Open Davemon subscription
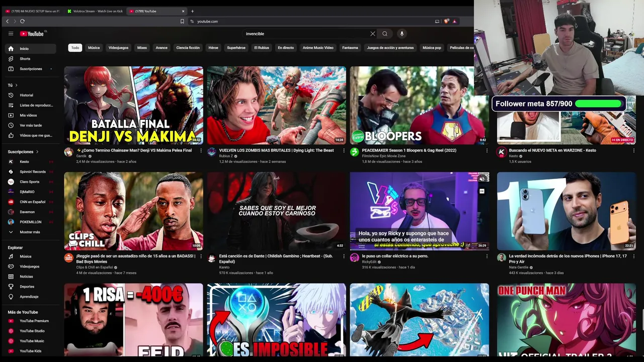The width and height of the screenshot is (644, 362). click(30, 212)
